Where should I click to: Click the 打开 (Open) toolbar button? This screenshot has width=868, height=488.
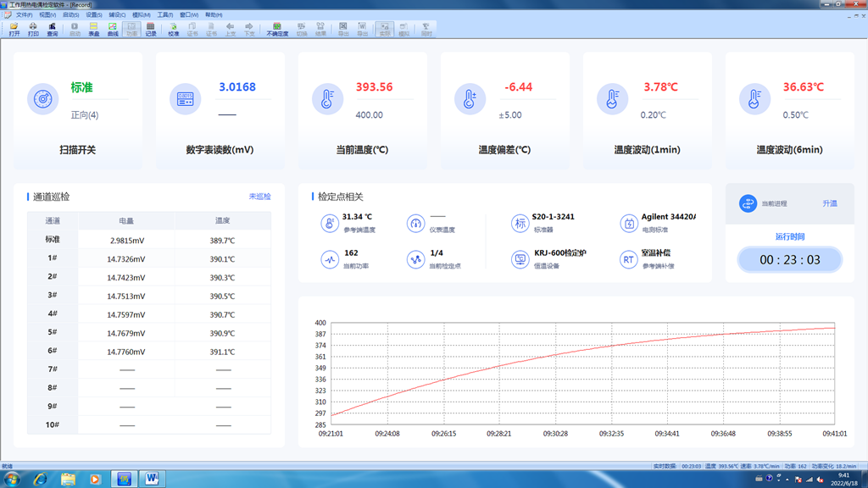[14, 30]
